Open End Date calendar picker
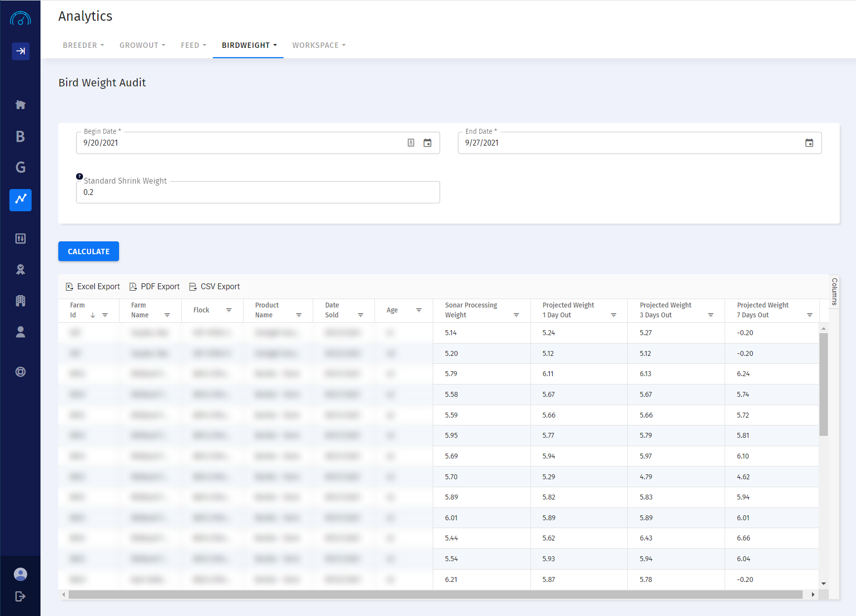856x616 pixels. coord(809,143)
